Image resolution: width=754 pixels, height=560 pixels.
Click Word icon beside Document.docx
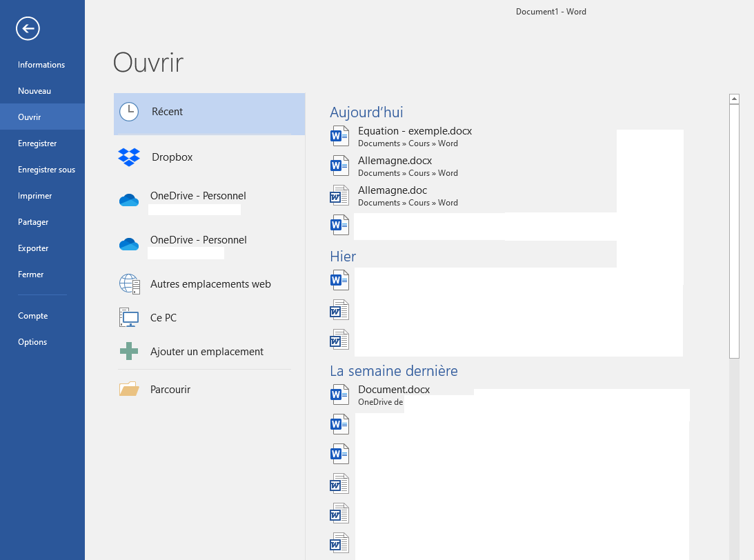pyautogui.click(x=339, y=394)
